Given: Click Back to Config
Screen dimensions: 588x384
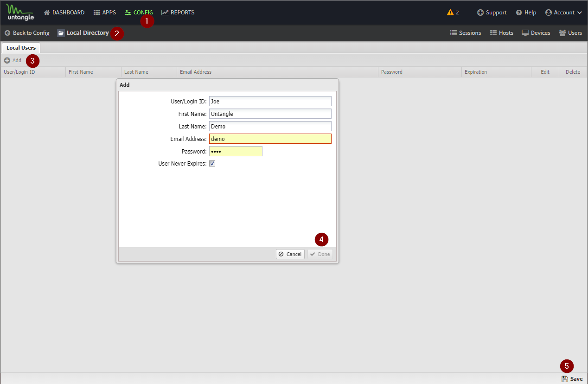Looking at the screenshot, I should (x=31, y=33).
